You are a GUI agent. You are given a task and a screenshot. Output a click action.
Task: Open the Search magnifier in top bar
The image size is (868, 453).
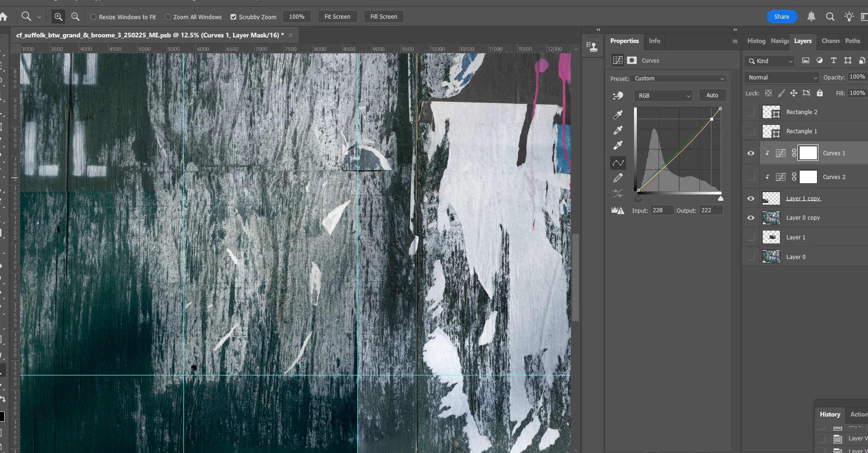pos(830,17)
